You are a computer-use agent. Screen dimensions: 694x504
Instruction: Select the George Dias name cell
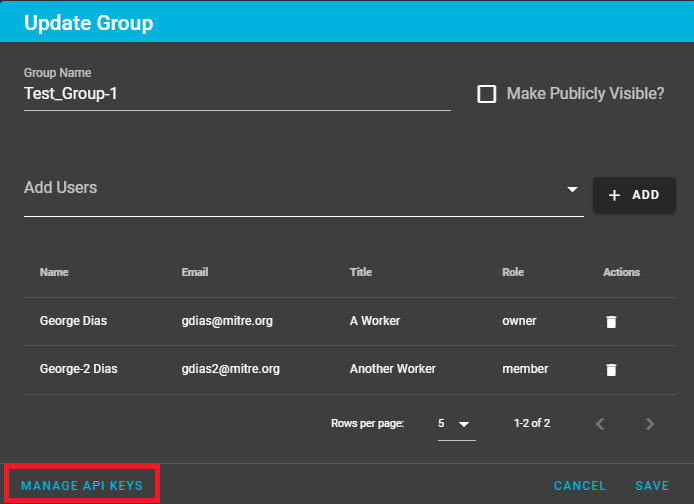pyautogui.click(x=73, y=321)
